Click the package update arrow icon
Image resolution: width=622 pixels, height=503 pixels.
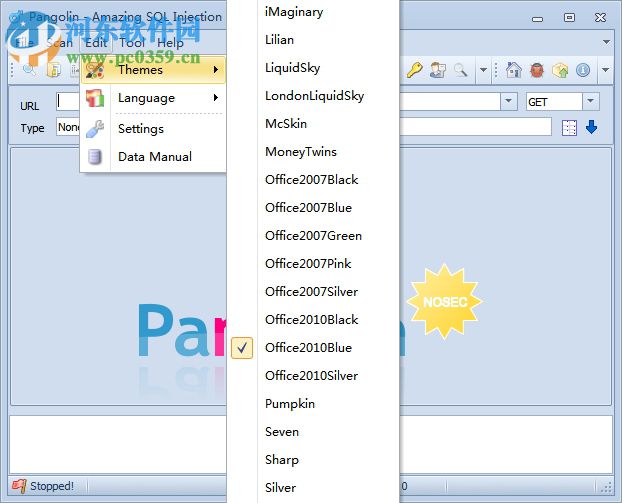(560, 71)
